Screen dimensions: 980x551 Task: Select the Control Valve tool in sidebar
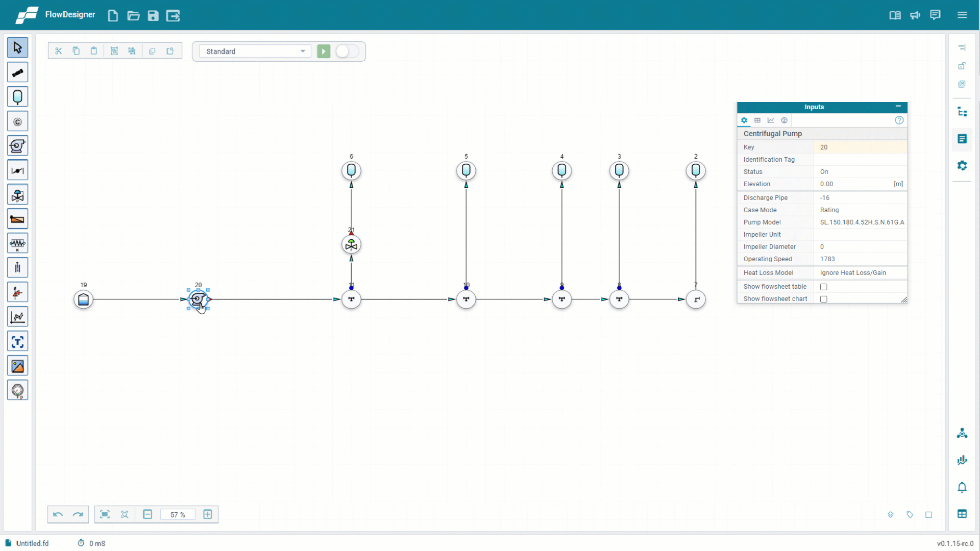pos(17,195)
